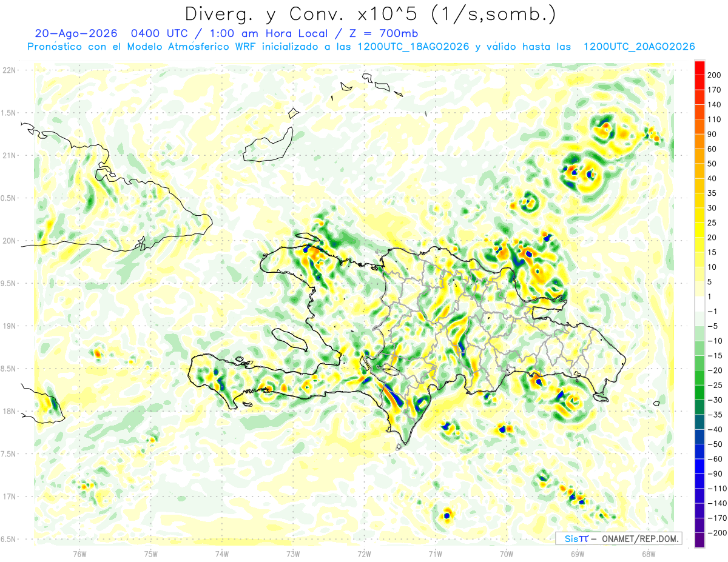Click the valid-until time '1200UTC_20AGO2026'

(638, 47)
